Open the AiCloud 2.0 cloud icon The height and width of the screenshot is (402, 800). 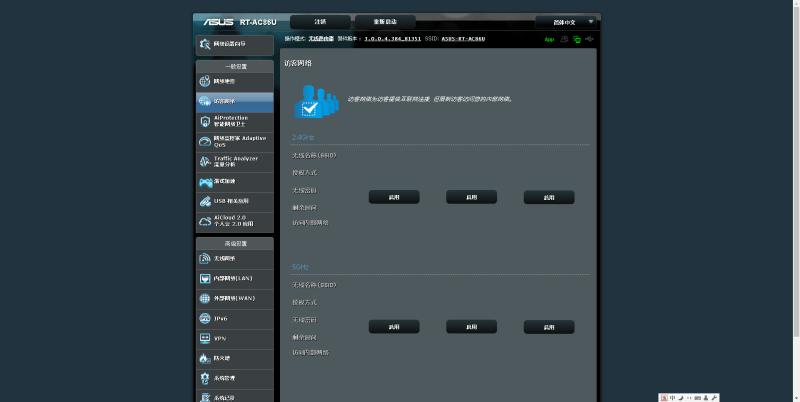(205, 221)
